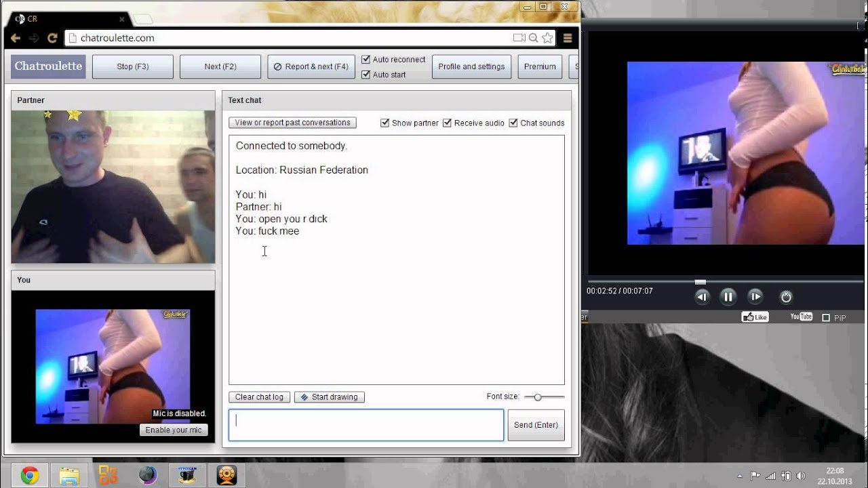Click the chat message input field
Image resolution: width=868 pixels, height=488 pixels.
pyautogui.click(x=366, y=425)
